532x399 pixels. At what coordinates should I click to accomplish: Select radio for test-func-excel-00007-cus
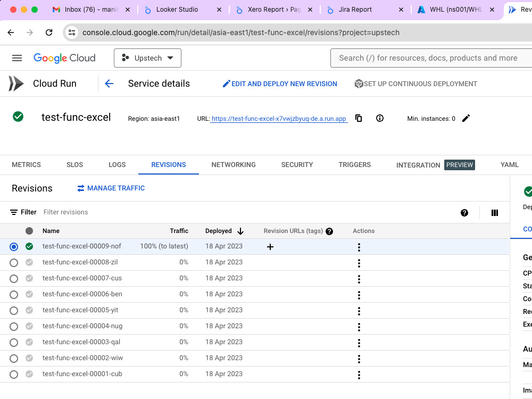click(14, 279)
